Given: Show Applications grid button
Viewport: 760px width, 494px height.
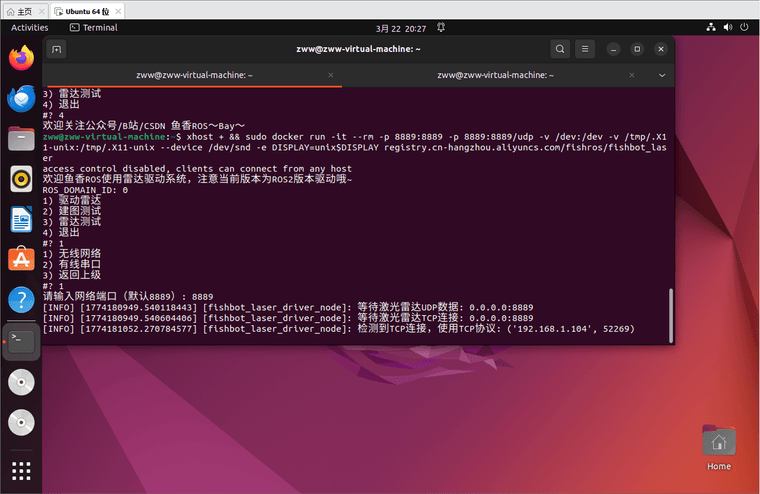Looking at the screenshot, I should pyautogui.click(x=21, y=471).
